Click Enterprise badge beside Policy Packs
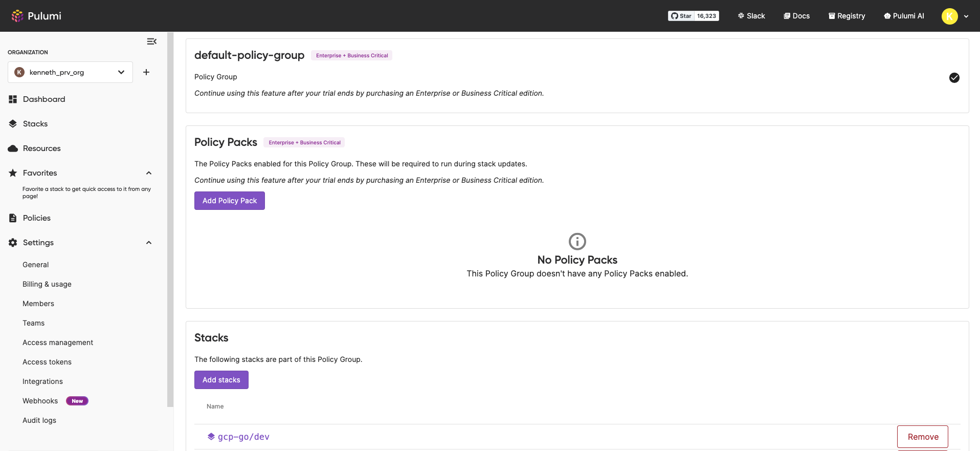 [x=304, y=142]
